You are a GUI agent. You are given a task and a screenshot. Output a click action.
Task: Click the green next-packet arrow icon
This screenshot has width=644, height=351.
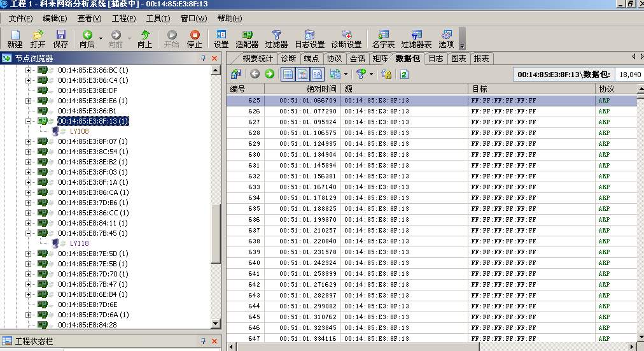(269, 74)
